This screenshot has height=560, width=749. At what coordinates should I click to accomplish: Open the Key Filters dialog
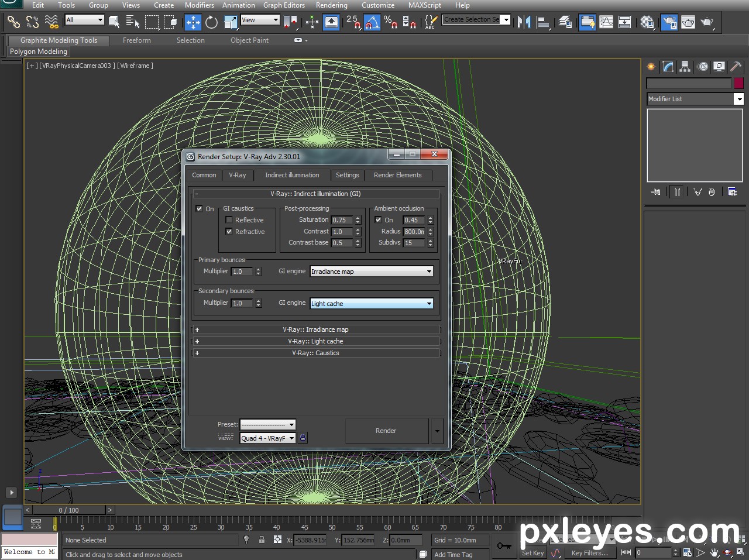click(589, 553)
